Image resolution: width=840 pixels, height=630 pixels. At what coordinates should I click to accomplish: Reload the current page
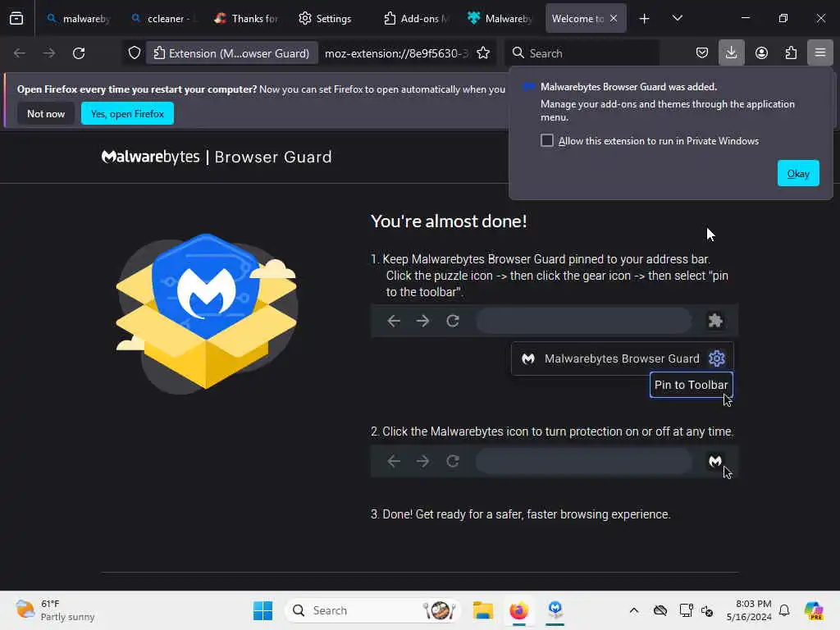point(79,53)
